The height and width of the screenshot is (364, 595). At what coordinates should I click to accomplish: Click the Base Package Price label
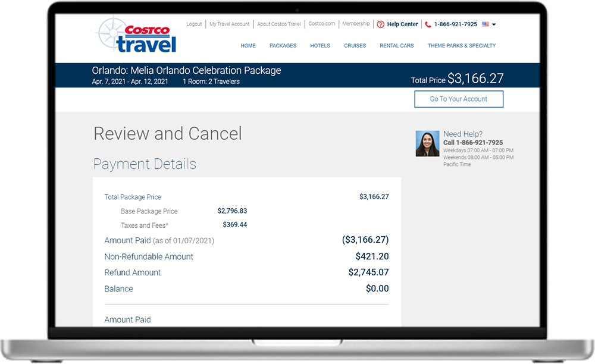click(x=149, y=211)
